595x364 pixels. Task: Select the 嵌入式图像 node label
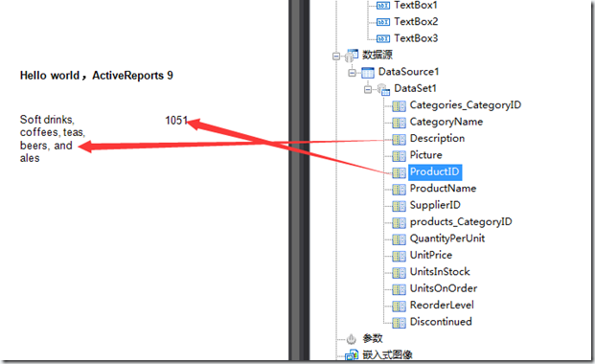pos(387,354)
